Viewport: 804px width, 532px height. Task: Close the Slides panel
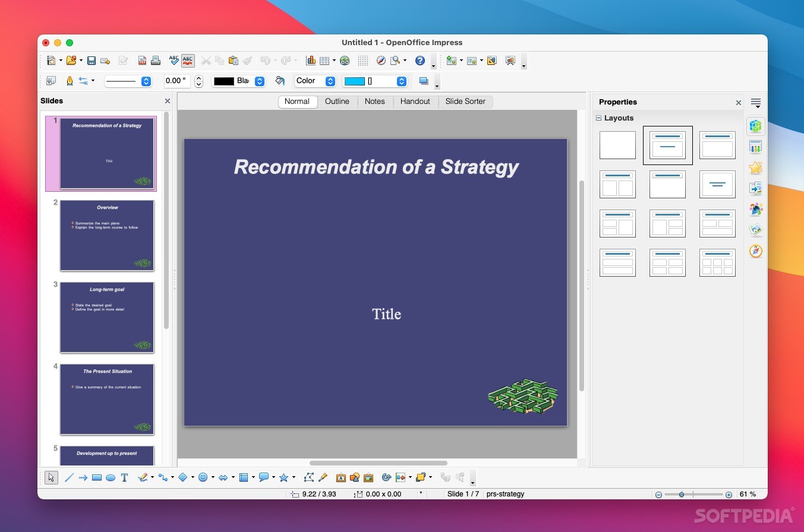click(168, 102)
